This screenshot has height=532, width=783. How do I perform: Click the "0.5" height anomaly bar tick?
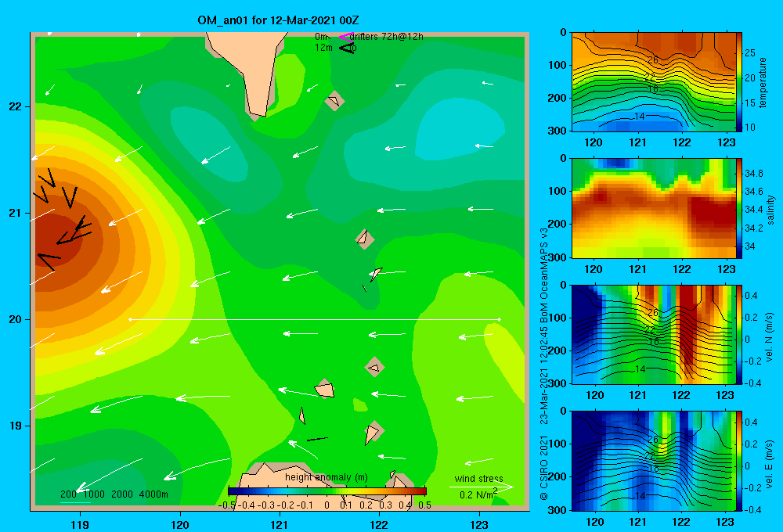(425, 505)
